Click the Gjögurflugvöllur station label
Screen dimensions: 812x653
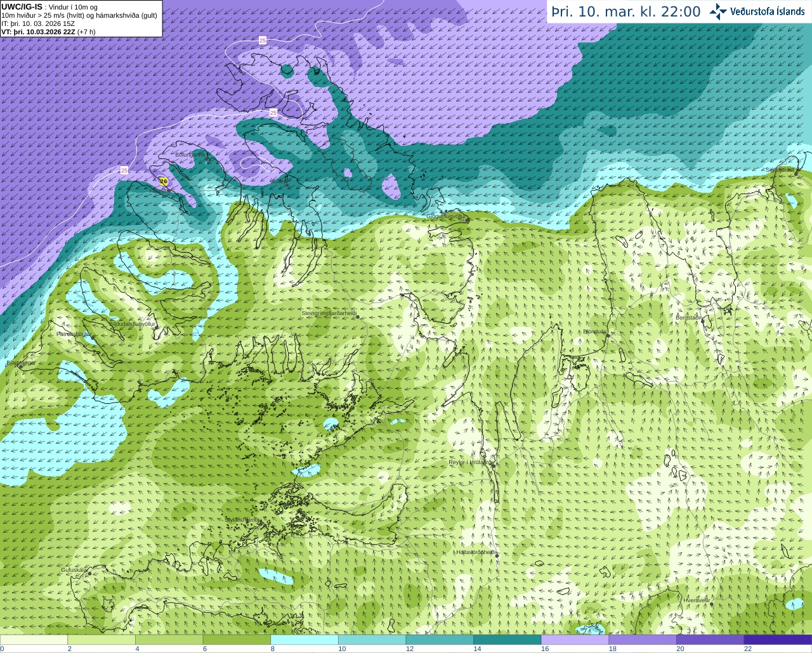point(446,216)
